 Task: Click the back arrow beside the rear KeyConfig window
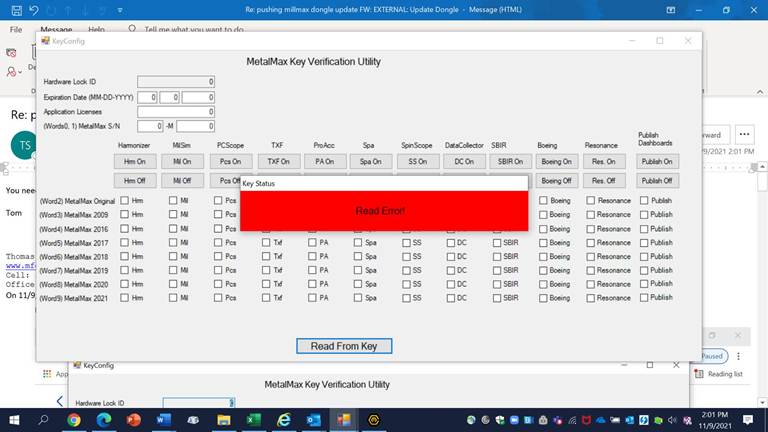(59, 401)
